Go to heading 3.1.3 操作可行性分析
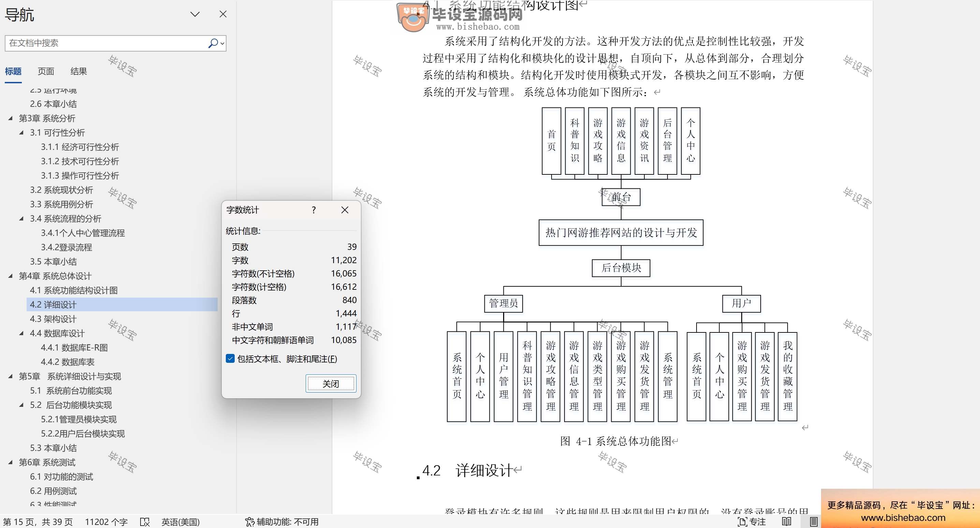The height and width of the screenshot is (528, 980). (x=80, y=175)
